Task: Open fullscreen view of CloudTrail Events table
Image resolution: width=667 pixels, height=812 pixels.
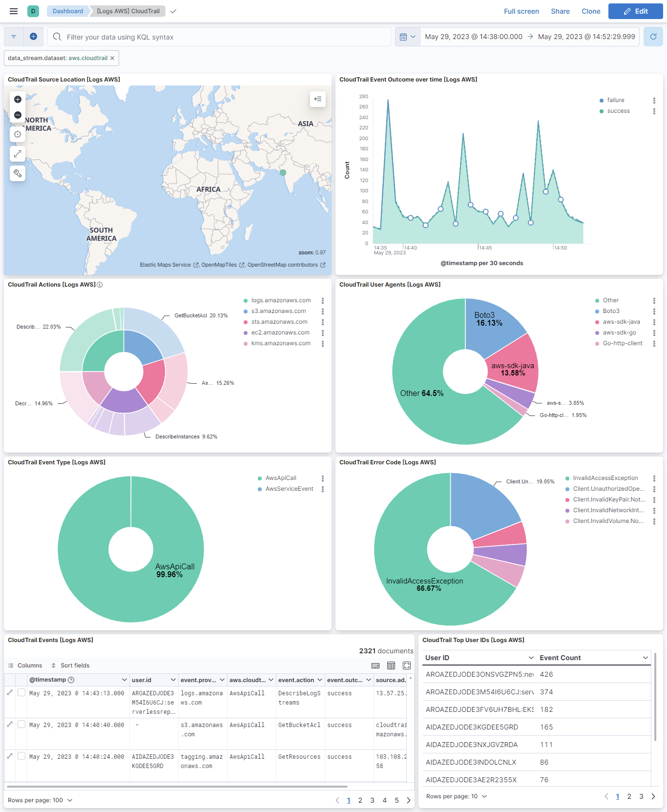Action: point(407,666)
